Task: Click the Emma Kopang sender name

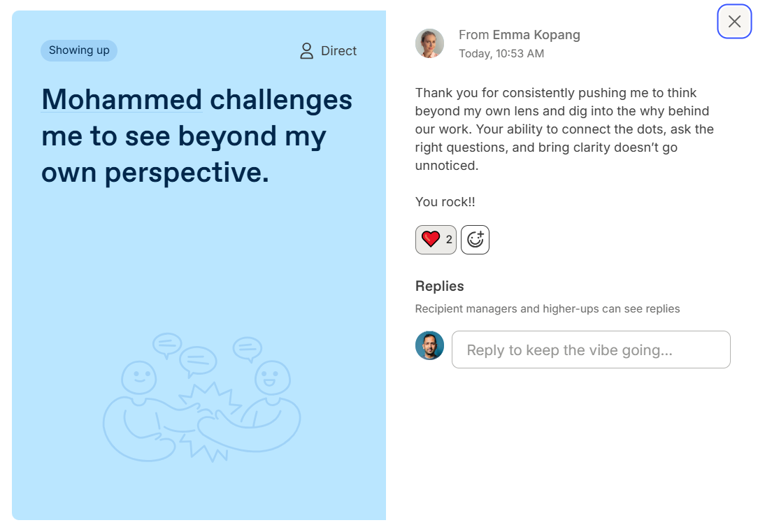Action: coord(536,35)
